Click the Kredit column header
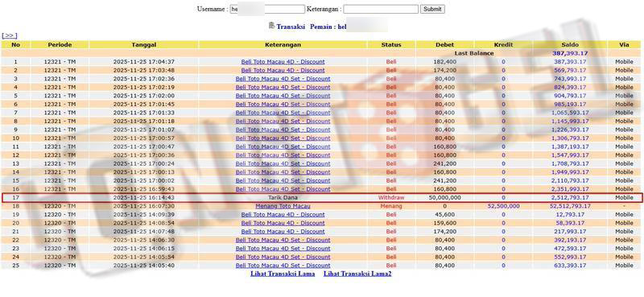This screenshot has height=297, width=644. pyautogui.click(x=504, y=44)
